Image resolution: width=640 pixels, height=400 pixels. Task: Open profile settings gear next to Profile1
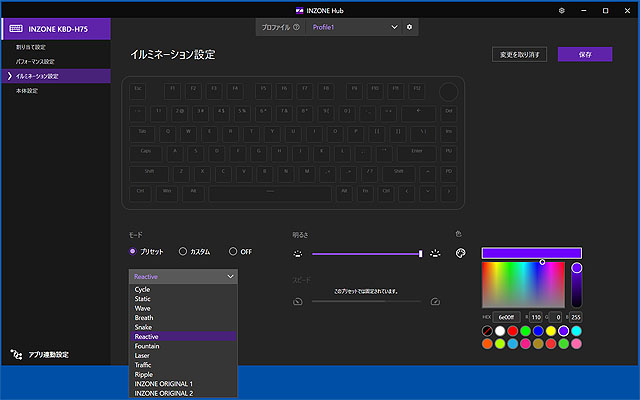409,27
